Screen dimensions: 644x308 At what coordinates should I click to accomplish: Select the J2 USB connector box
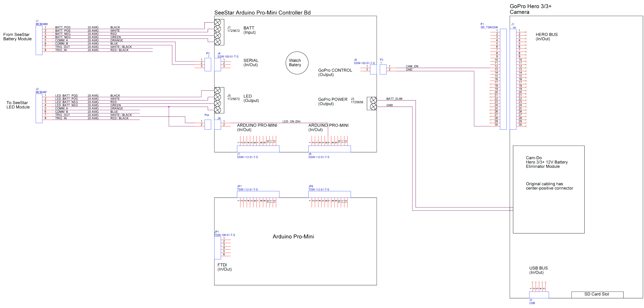click(x=539, y=295)
